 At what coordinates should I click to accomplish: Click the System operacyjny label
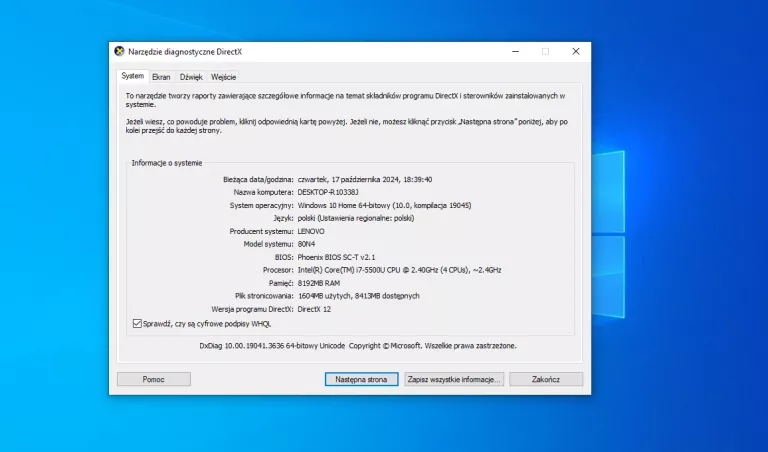(x=262, y=206)
